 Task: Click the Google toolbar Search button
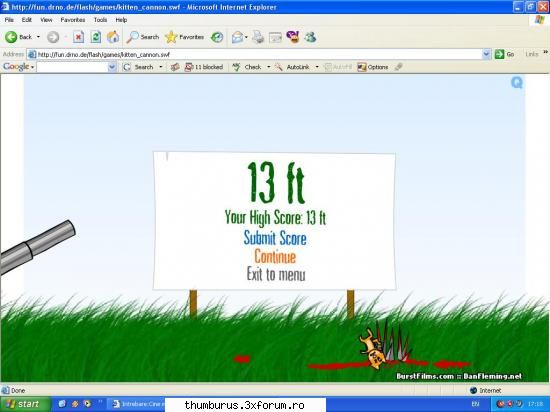coord(139,67)
